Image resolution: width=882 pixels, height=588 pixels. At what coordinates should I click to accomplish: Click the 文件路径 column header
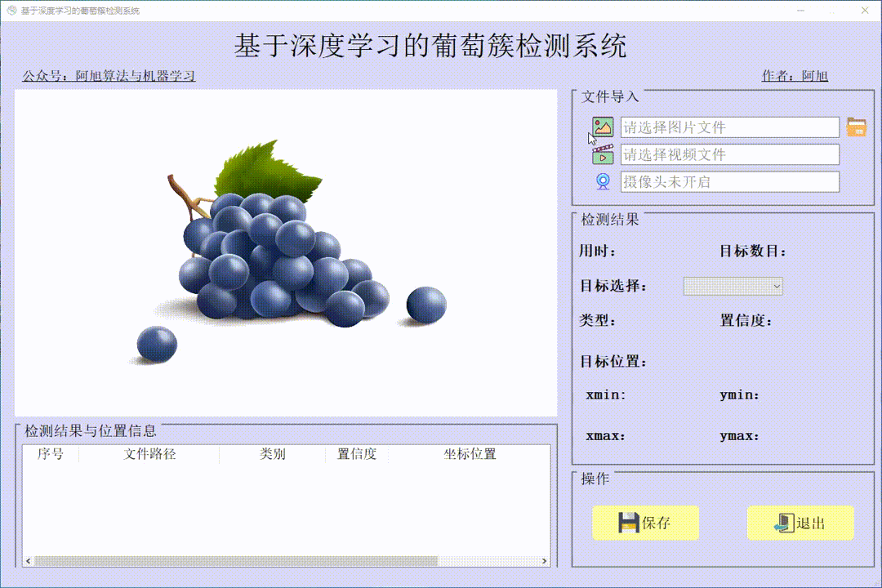point(149,454)
